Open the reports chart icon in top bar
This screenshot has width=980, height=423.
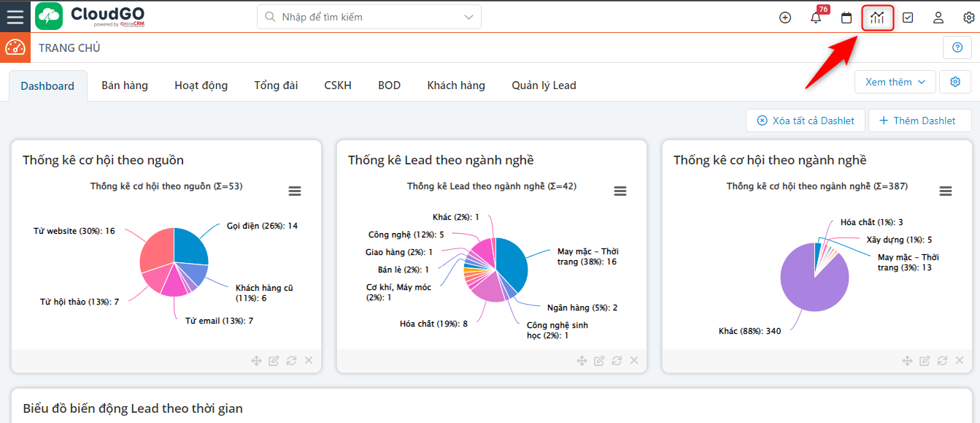(877, 17)
